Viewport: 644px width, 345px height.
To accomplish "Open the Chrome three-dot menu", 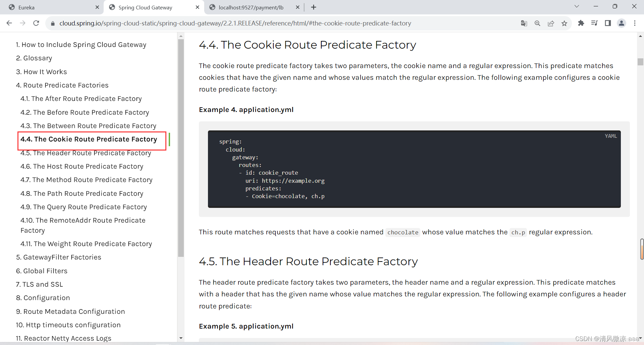I will pos(635,23).
